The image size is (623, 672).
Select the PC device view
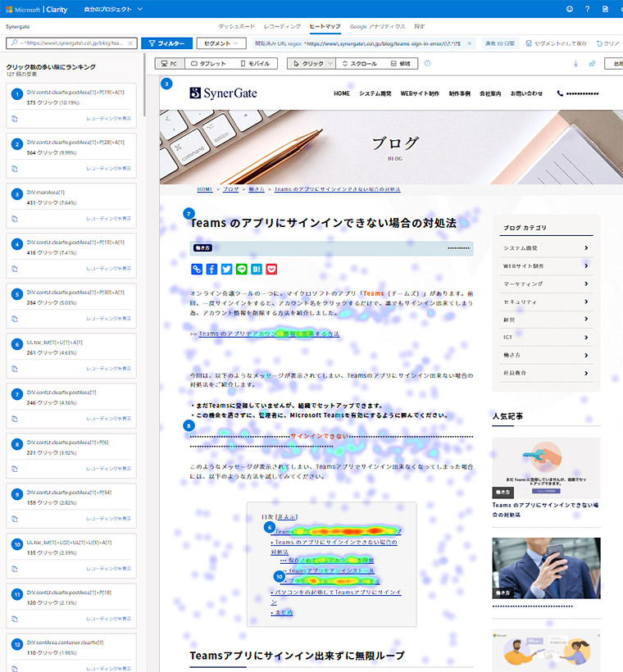tap(170, 63)
